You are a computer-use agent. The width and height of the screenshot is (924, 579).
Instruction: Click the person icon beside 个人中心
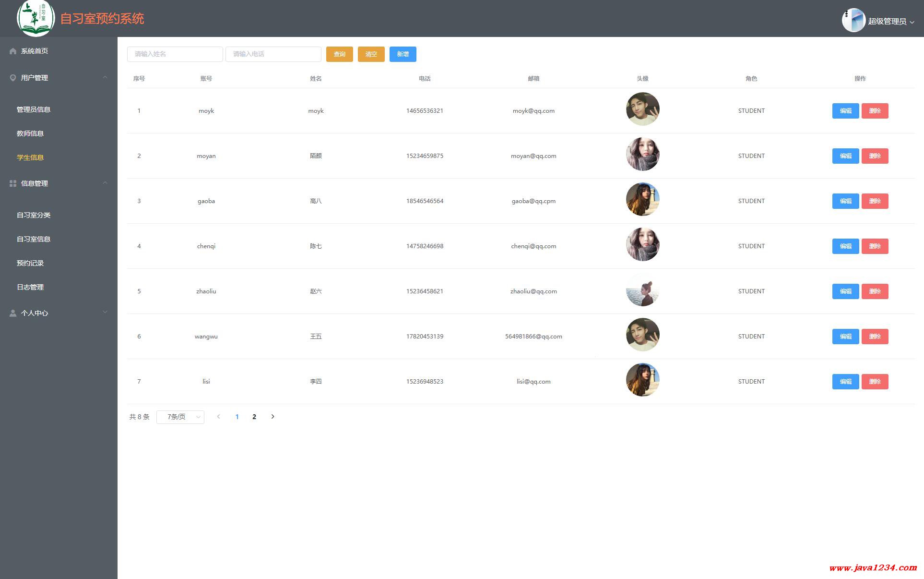[x=13, y=313]
